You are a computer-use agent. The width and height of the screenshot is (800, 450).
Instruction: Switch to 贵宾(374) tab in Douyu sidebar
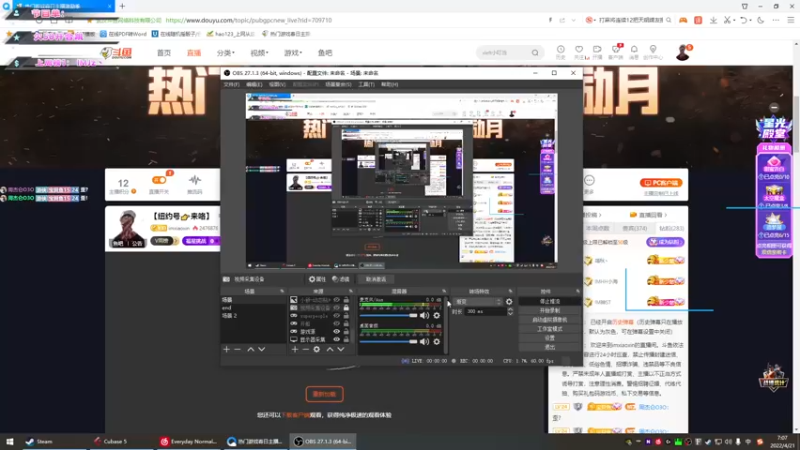pyautogui.click(x=635, y=228)
